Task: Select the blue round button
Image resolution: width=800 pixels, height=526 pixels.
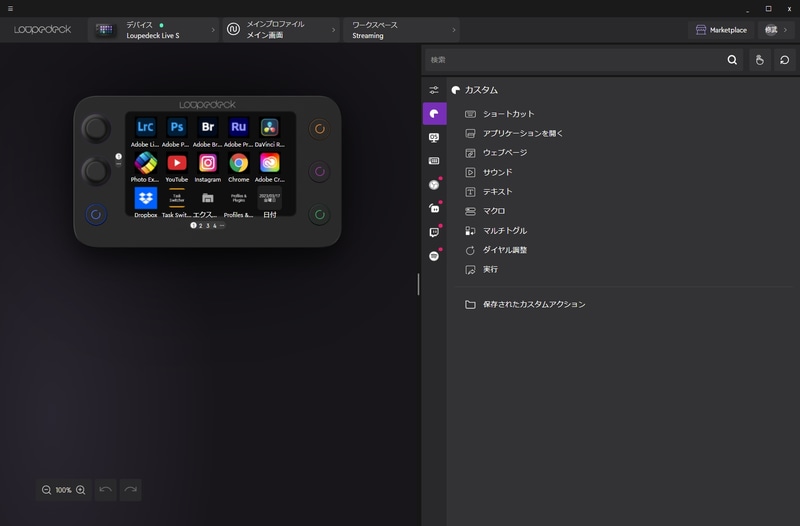Action: pyautogui.click(x=96, y=215)
